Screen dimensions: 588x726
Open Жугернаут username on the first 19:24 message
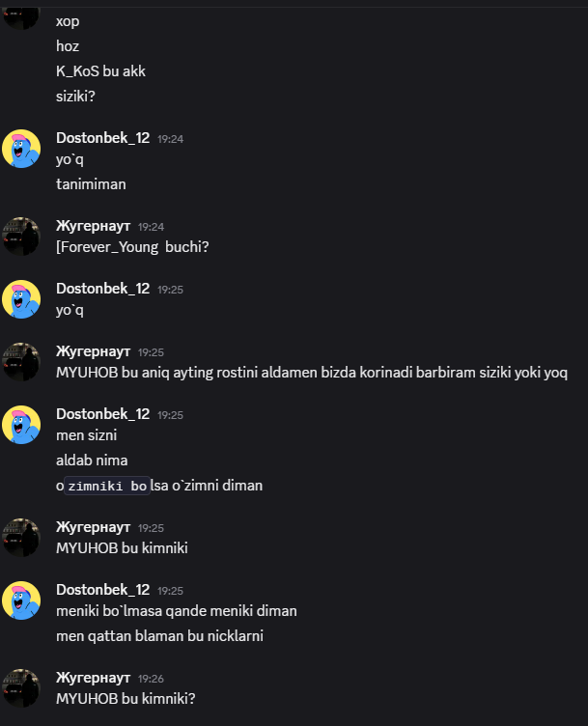pos(93,226)
